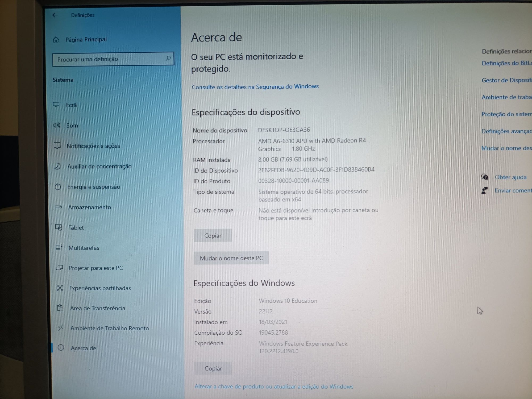Click Mudar o nome deste PC button
The height and width of the screenshot is (399, 532).
coord(231,258)
